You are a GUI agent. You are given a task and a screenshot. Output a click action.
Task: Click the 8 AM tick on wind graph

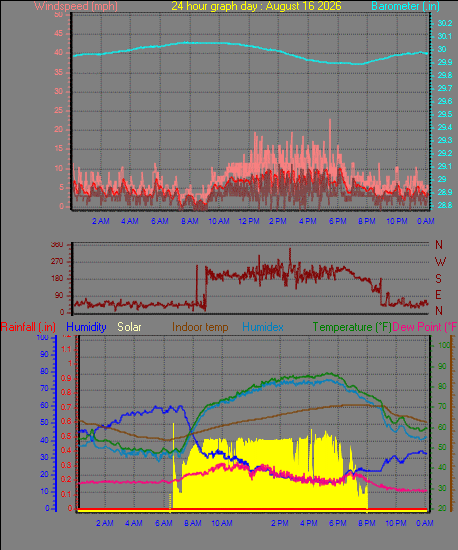[190, 221]
